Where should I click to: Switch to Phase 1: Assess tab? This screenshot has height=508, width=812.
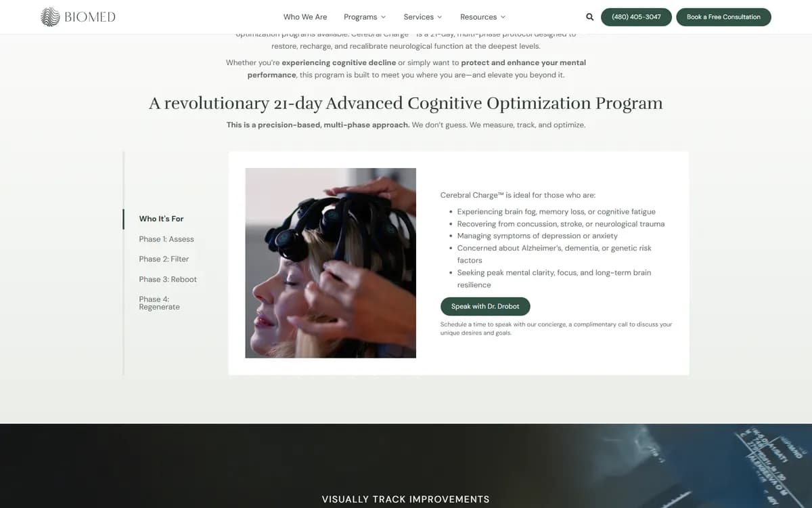(166, 239)
